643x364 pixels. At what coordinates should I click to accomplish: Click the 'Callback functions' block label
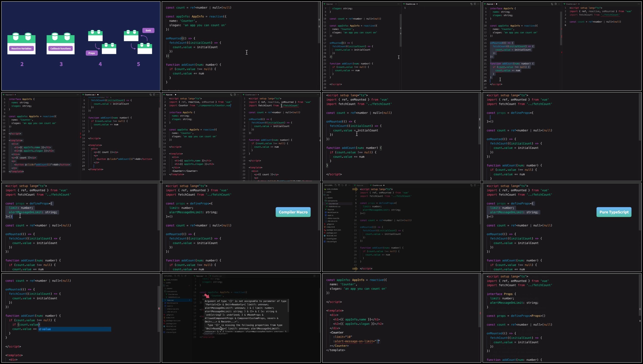(61, 49)
